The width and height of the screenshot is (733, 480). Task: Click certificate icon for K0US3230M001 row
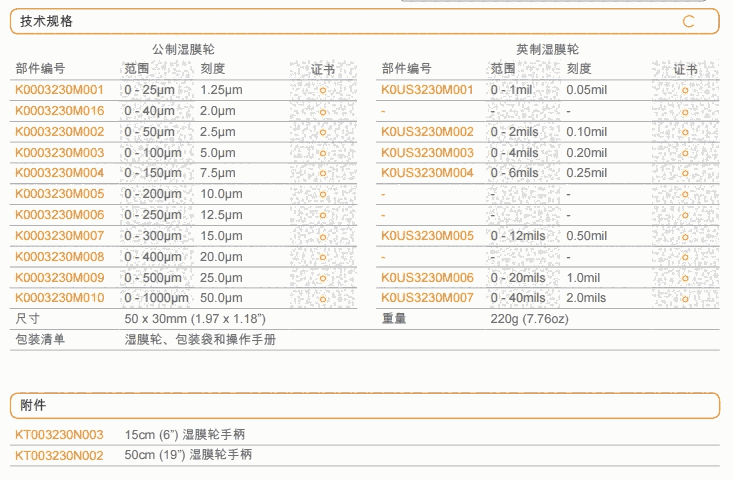[x=685, y=90]
